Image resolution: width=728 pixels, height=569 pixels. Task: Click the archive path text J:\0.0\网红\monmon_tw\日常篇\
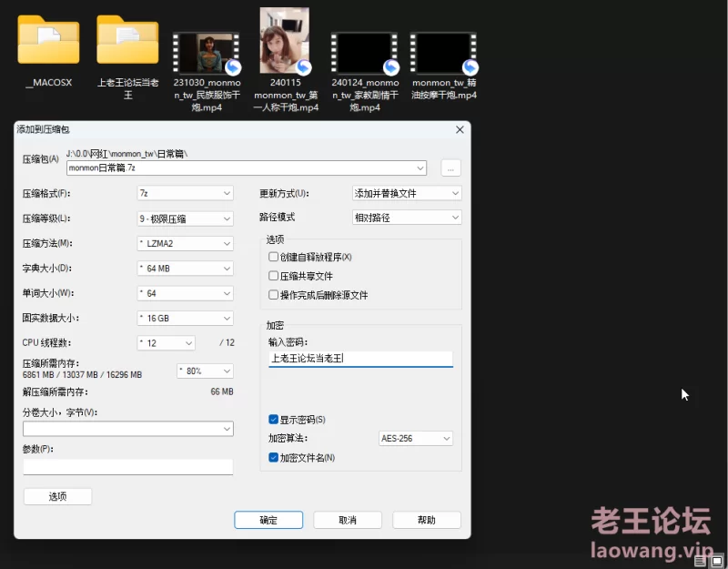[126, 154]
